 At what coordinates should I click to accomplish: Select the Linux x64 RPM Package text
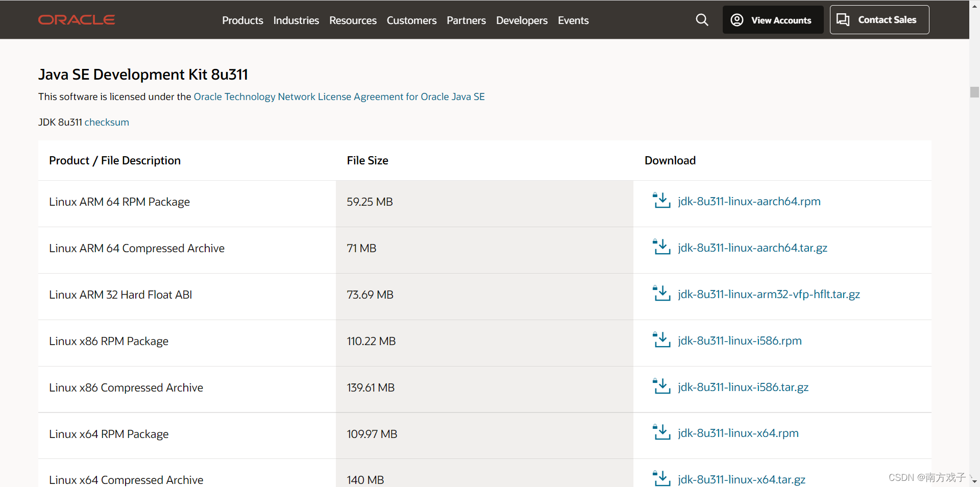109,434
